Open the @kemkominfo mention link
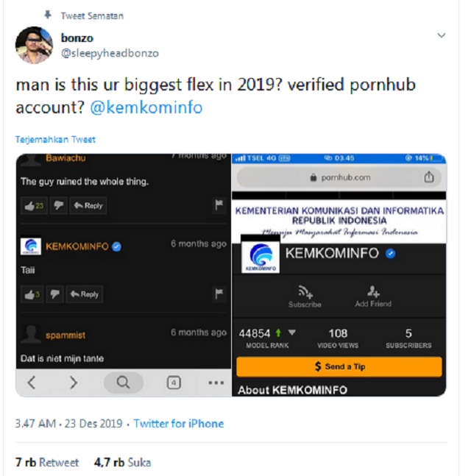The height and width of the screenshot is (476, 471). [146, 107]
